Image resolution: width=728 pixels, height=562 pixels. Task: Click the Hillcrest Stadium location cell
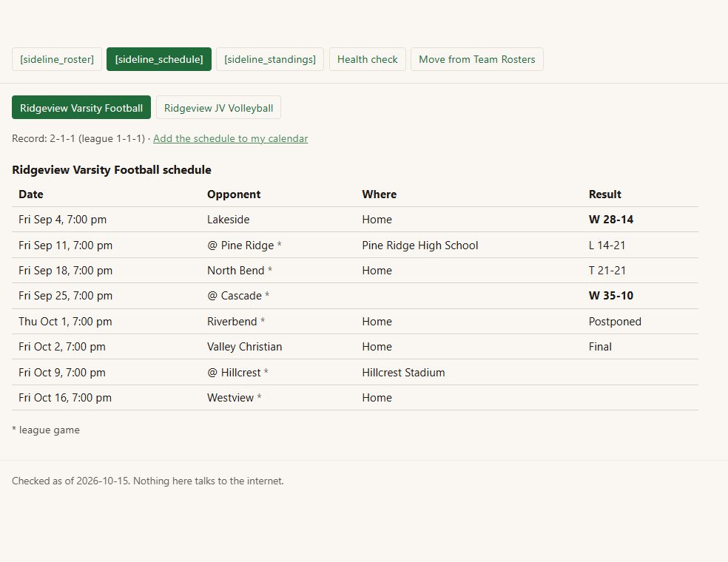(403, 373)
